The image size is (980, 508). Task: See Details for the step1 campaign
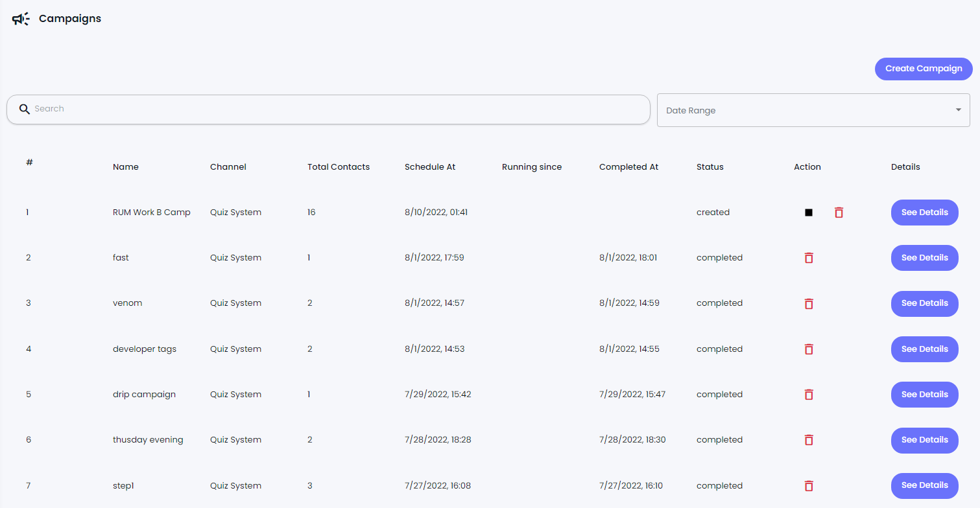(x=925, y=485)
